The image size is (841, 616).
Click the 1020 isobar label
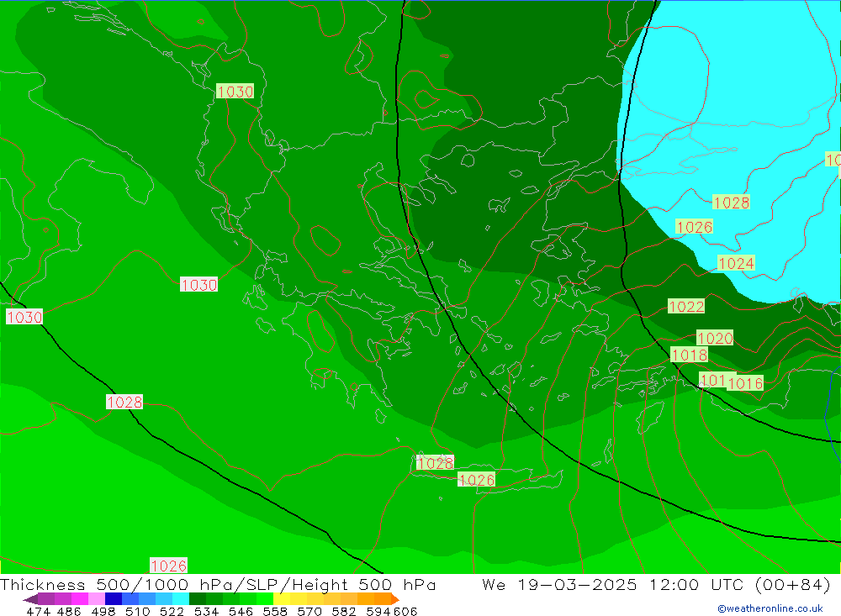[x=714, y=338]
